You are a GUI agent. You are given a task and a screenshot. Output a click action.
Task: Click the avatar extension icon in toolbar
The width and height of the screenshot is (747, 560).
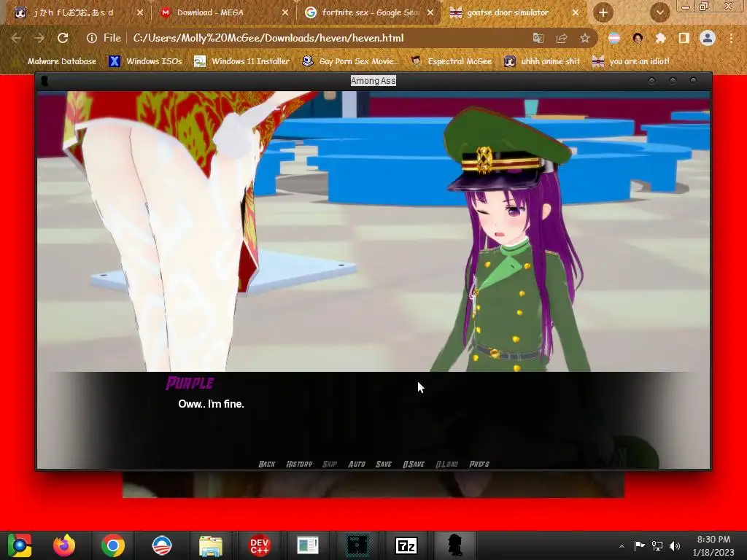point(638,38)
